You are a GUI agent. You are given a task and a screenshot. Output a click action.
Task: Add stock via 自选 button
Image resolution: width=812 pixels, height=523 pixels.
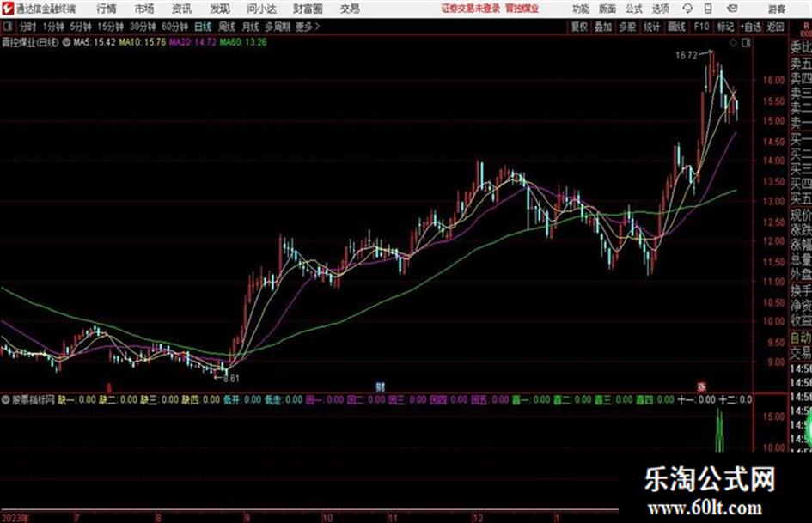pyautogui.click(x=751, y=27)
